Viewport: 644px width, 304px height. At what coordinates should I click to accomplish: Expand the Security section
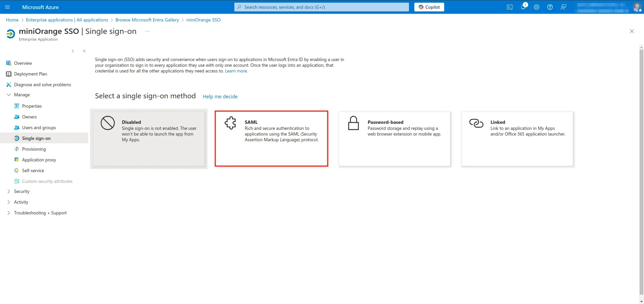coord(22,191)
